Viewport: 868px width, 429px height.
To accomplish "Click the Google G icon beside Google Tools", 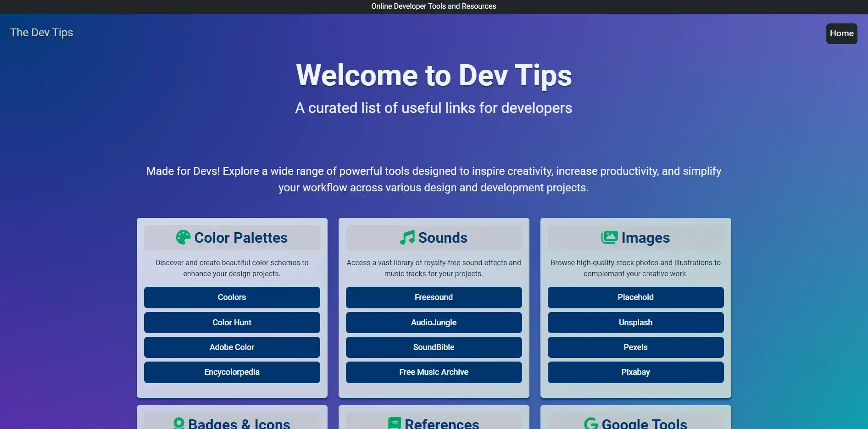I will tap(591, 423).
